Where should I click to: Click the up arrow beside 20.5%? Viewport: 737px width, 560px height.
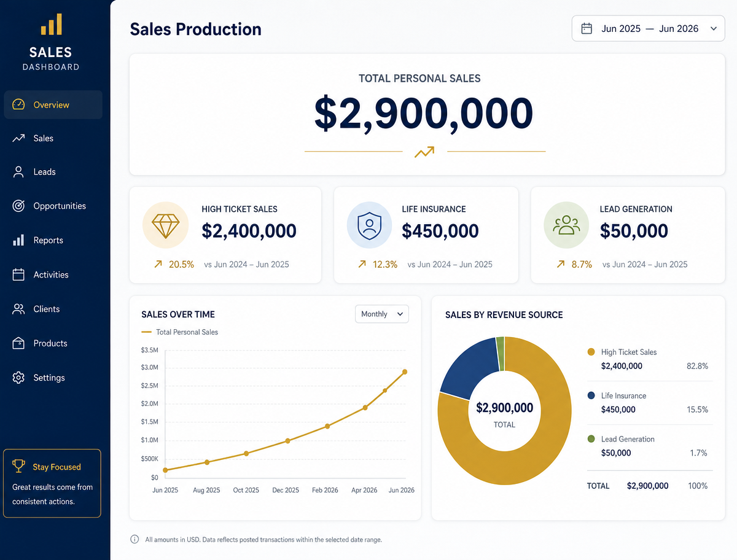(x=158, y=264)
